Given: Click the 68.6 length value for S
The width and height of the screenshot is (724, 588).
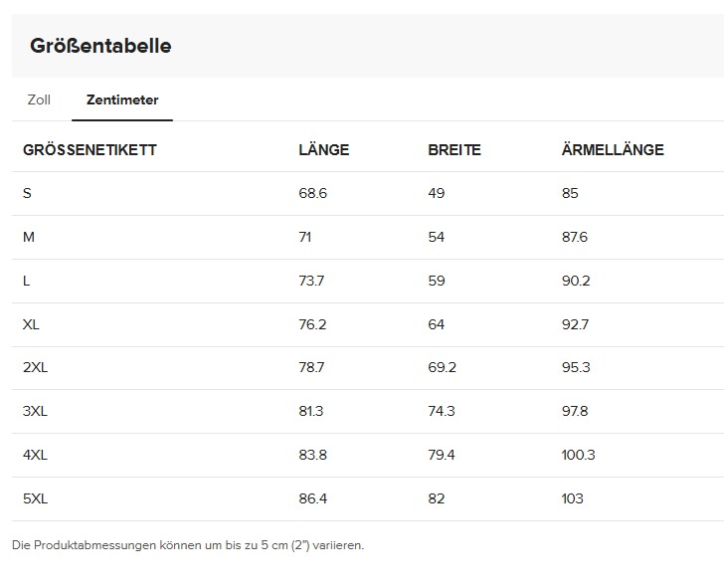Looking at the screenshot, I should coord(312,193).
